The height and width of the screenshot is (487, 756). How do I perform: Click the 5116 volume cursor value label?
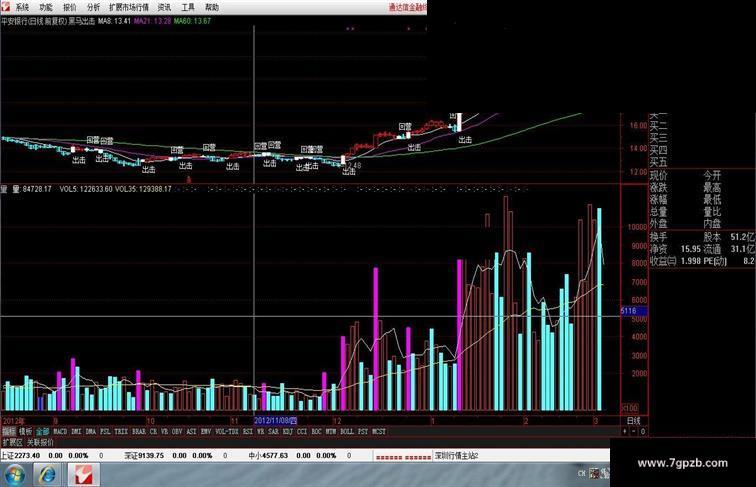(x=634, y=311)
